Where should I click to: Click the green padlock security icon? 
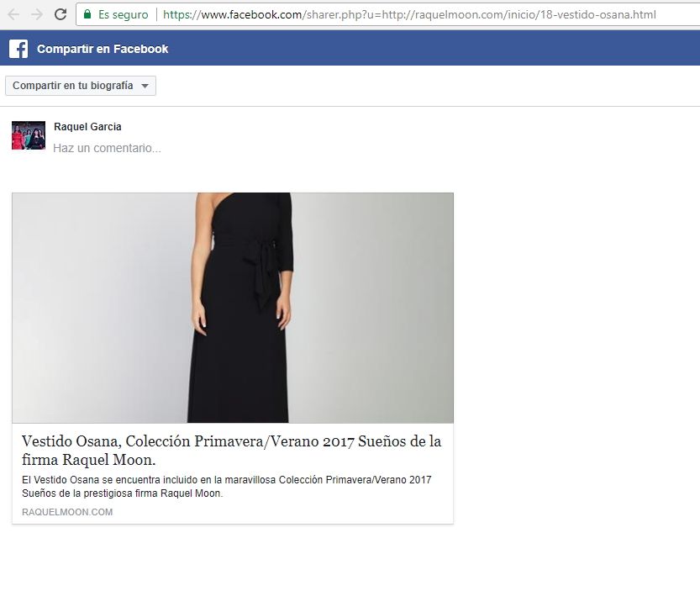(87, 14)
